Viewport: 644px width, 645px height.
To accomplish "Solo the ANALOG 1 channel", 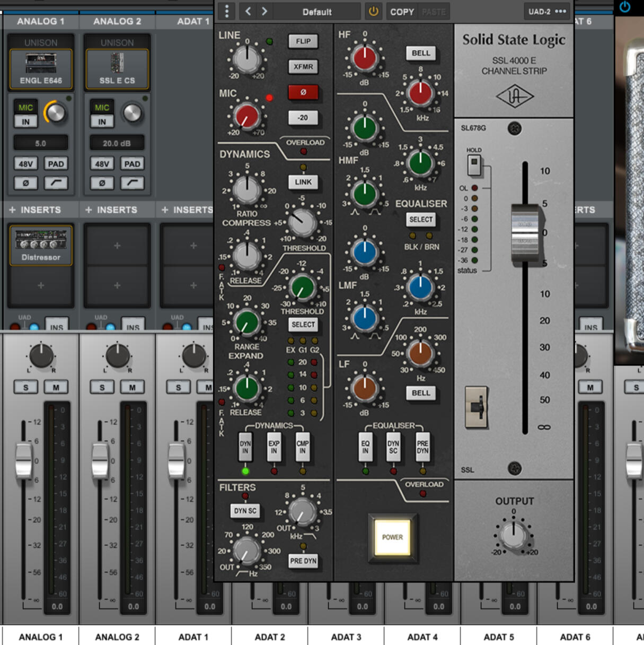I will pos(25,388).
